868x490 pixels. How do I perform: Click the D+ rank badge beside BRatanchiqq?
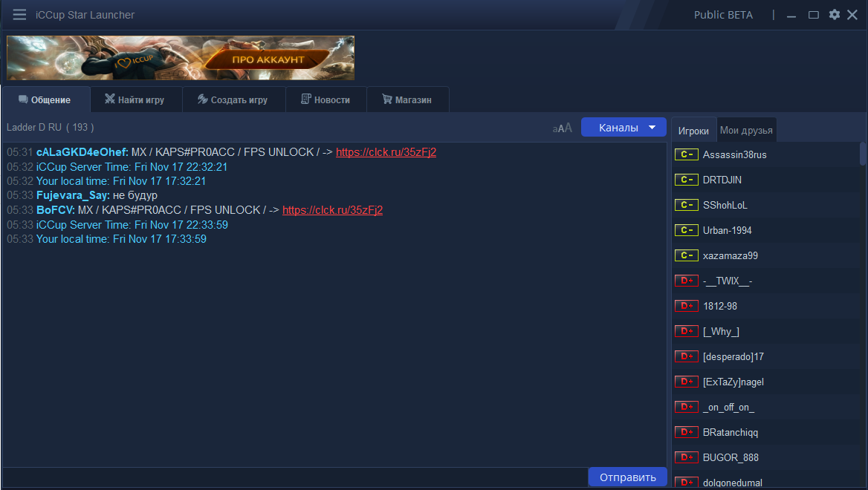tap(687, 432)
